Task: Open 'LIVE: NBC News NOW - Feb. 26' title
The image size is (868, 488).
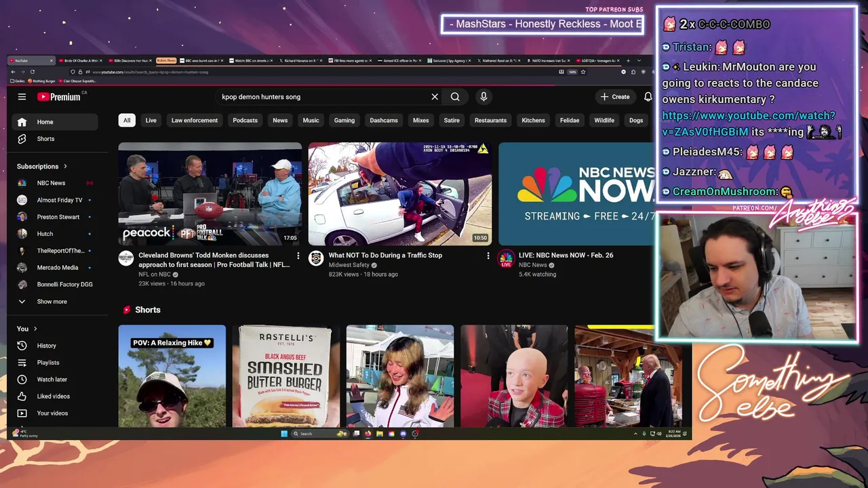Action: point(566,256)
